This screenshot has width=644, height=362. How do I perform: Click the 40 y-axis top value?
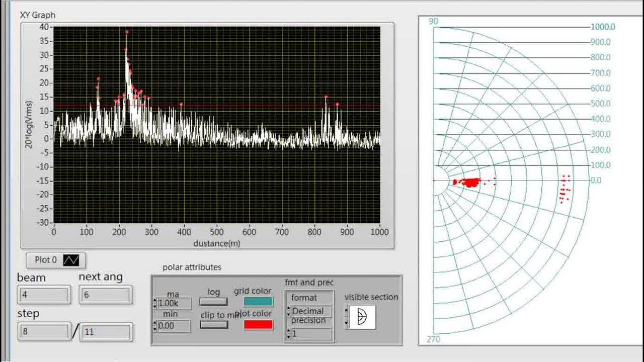(x=45, y=27)
